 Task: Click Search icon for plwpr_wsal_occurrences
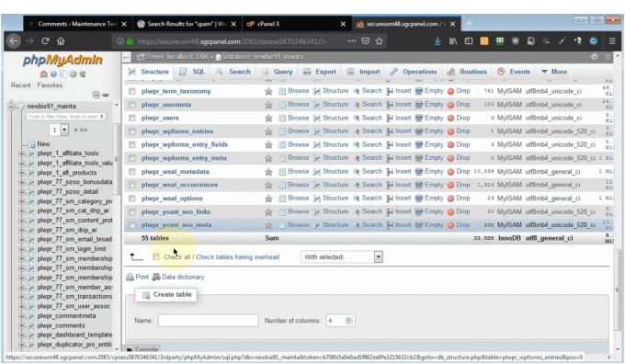357,185
